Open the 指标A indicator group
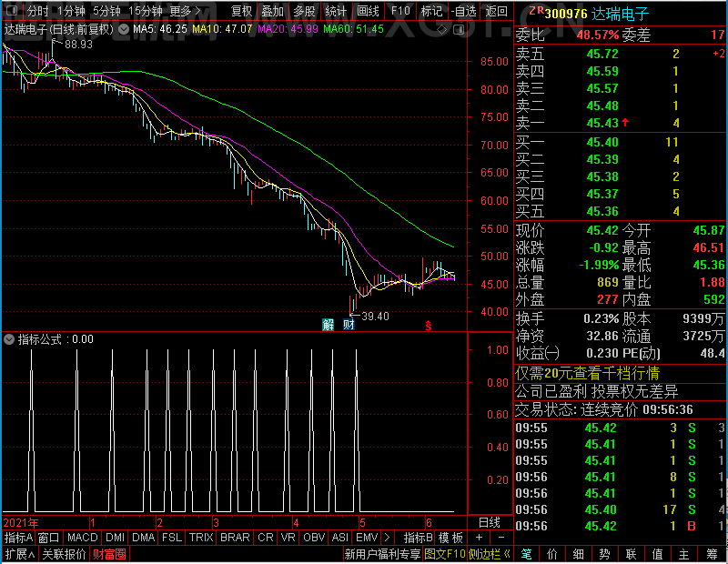The height and width of the screenshot is (564, 728). click(18, 538)
